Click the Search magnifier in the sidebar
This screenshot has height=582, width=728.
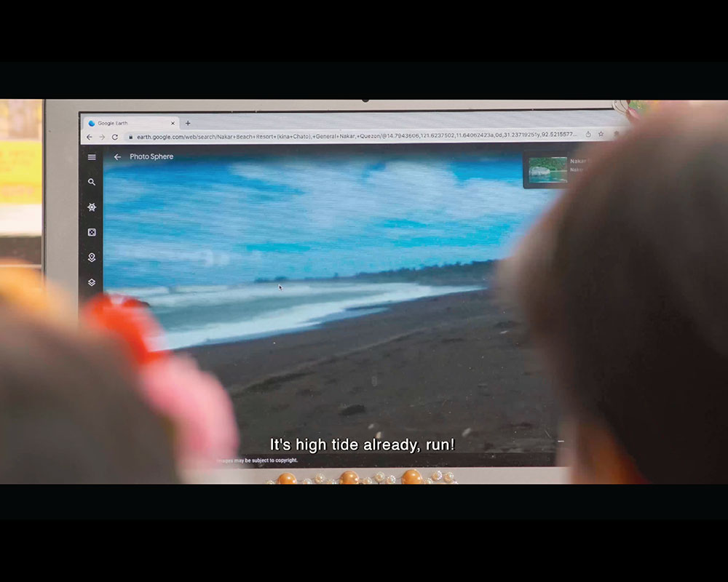point(92,182)
